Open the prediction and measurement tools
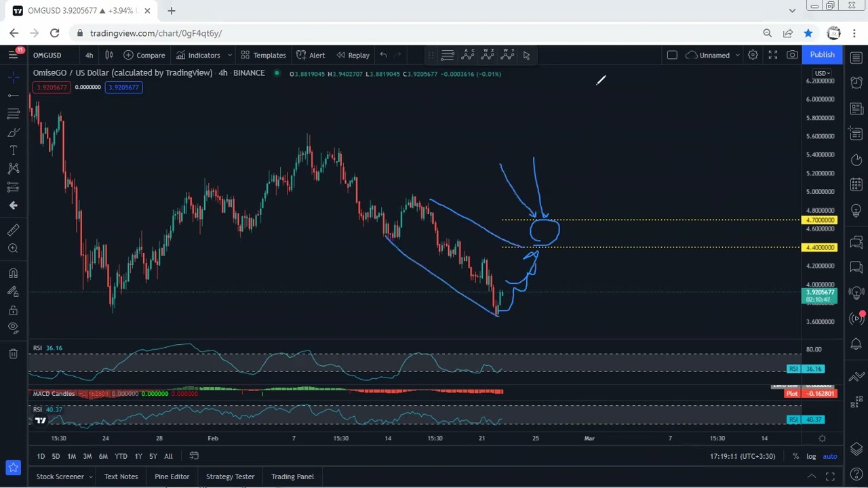The height and width of the screenshot is (488, 868). click(13, 186)
